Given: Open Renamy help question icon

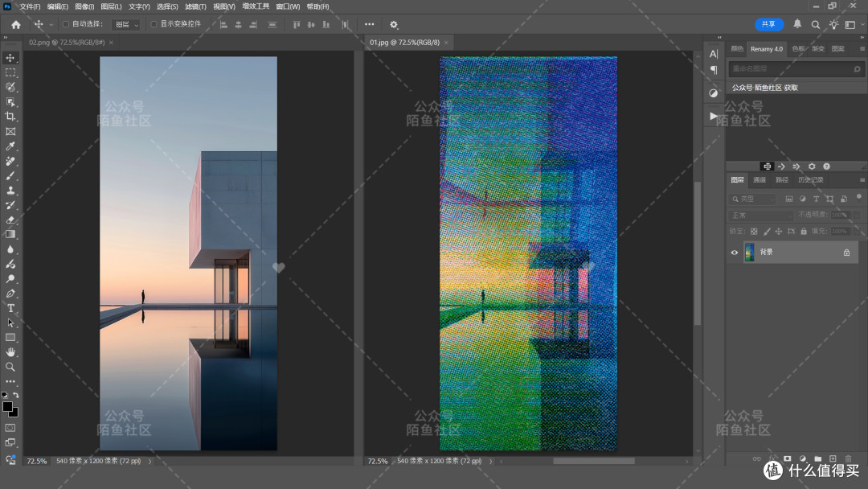Looking at the screenshot, I should click(x=826, y=166).
